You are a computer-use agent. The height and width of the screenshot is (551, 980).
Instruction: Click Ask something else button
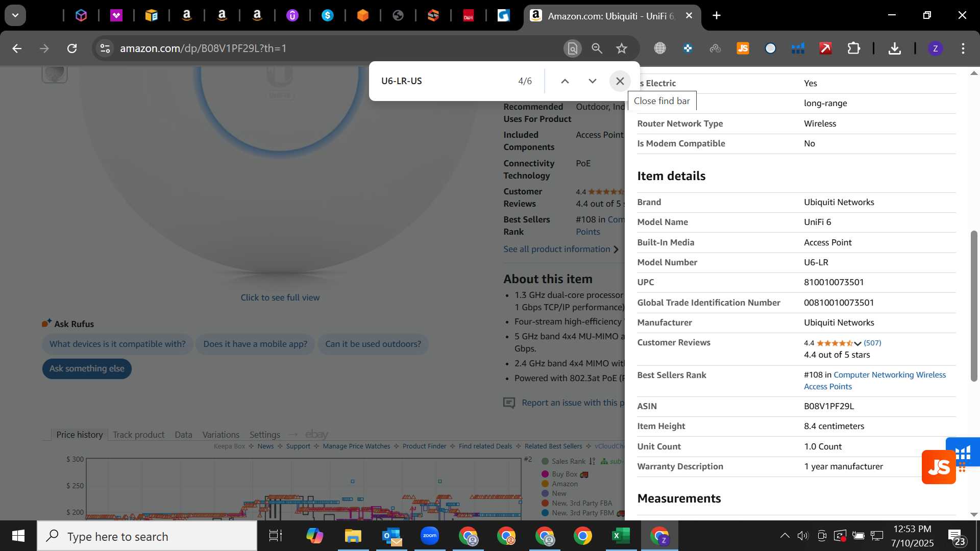pyautogui.click(x=87, y=368)
